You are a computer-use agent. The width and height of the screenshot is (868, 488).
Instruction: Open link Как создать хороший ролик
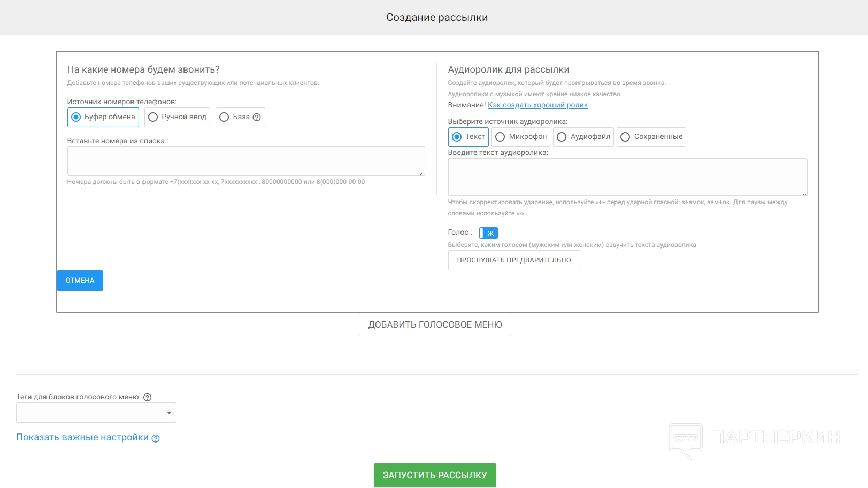click(537, 105)
